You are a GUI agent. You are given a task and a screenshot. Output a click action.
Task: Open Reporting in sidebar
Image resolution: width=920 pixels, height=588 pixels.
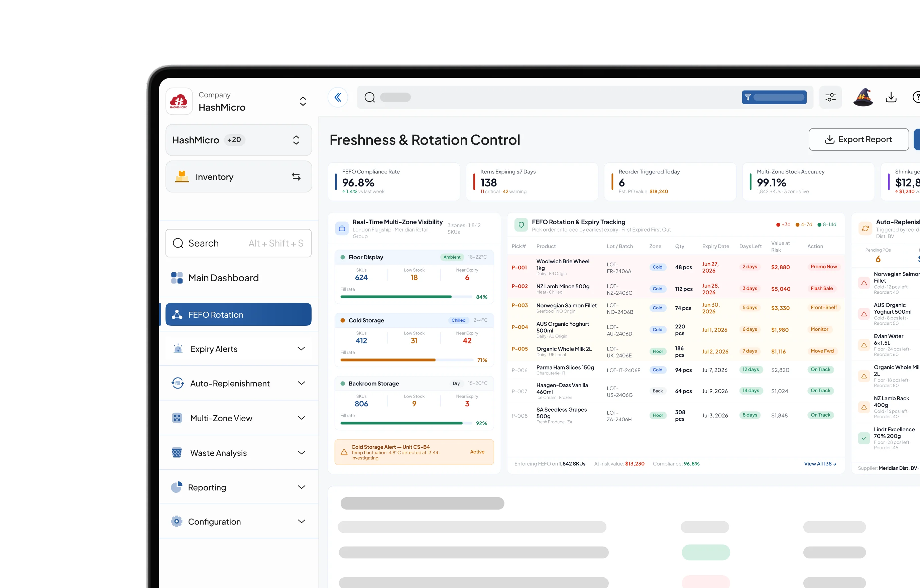click(239, 487)
